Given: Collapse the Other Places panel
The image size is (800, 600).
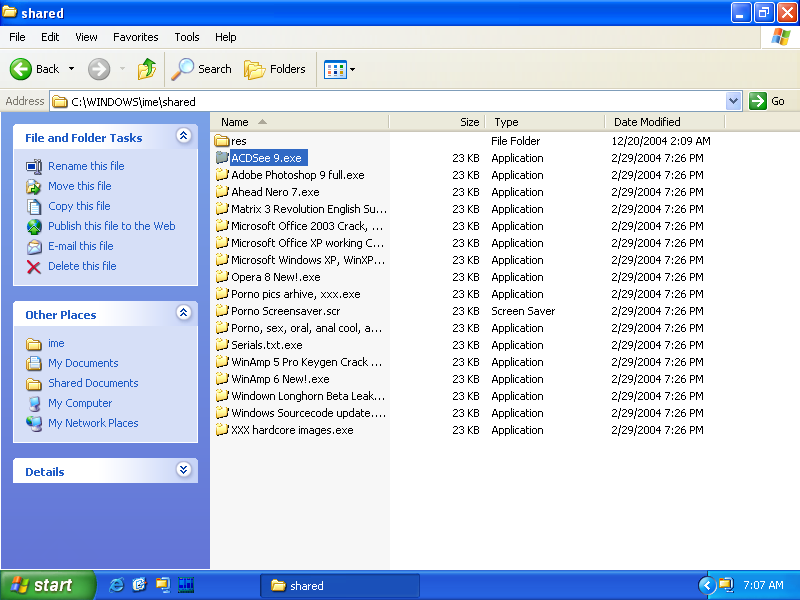Looking at the screenshot, I should coord(184,313).
